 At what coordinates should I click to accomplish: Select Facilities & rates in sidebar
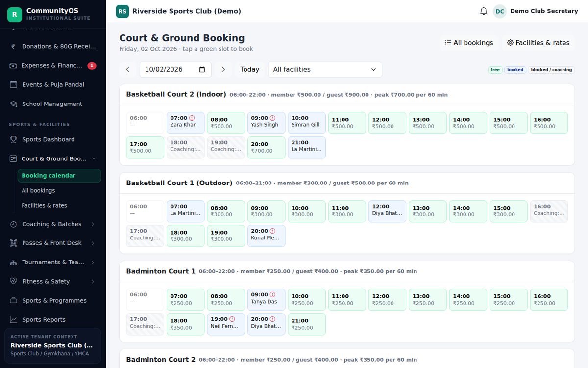[59, 205]
